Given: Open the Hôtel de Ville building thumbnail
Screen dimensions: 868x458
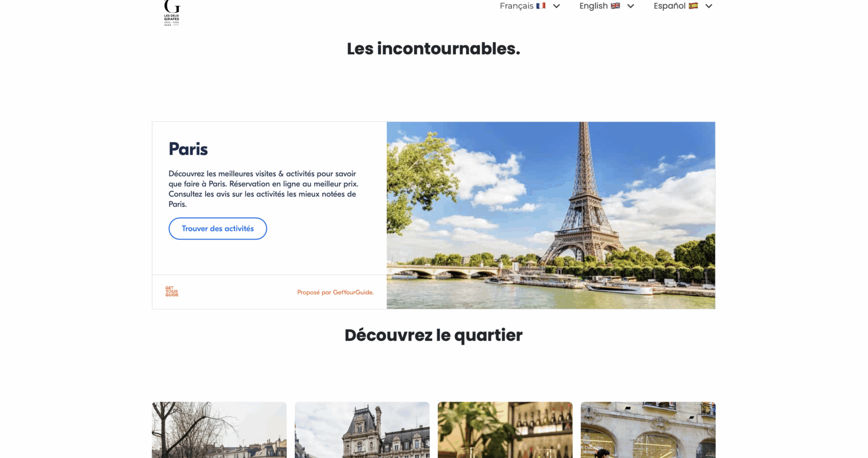Looking at the screenshot, I should point(362,430).
